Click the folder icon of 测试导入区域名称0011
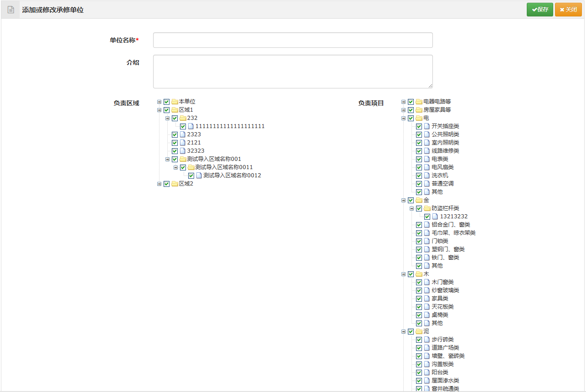The width and height of the screenshot is (586, 392). [x=191, y=167]
